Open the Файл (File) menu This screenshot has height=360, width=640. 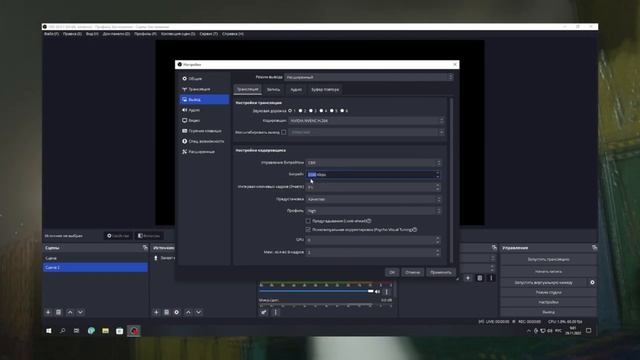click(x=51, y=34)
